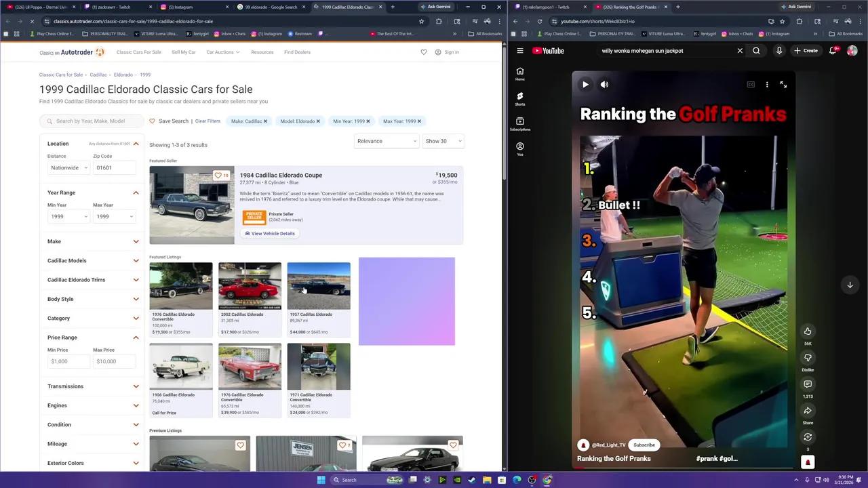The height and width of the screenshot is (488, 868).
Task: Open Nationwide distance dropdown
Action: point(68,167)
